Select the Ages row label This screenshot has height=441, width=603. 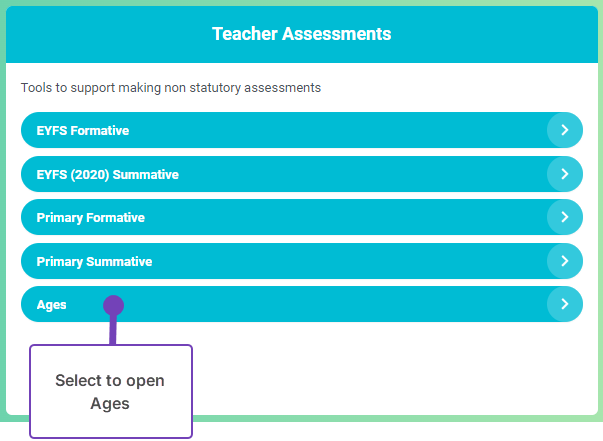51,305
